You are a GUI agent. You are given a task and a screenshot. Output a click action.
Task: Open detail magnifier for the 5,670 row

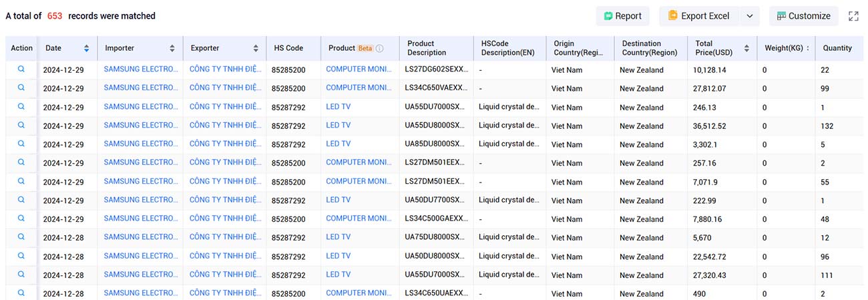(x=21, y=237)
